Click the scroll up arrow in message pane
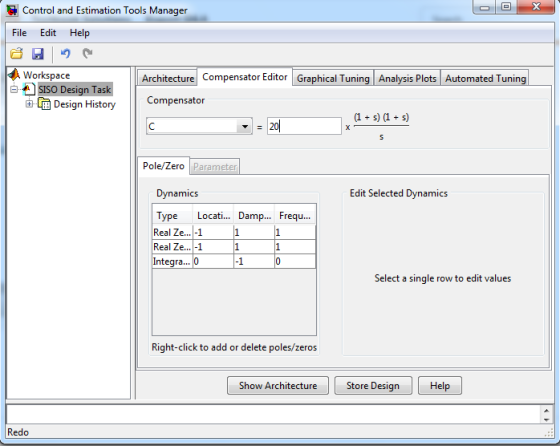This screenshot has height=446, width=560. (x=546, y=410)
